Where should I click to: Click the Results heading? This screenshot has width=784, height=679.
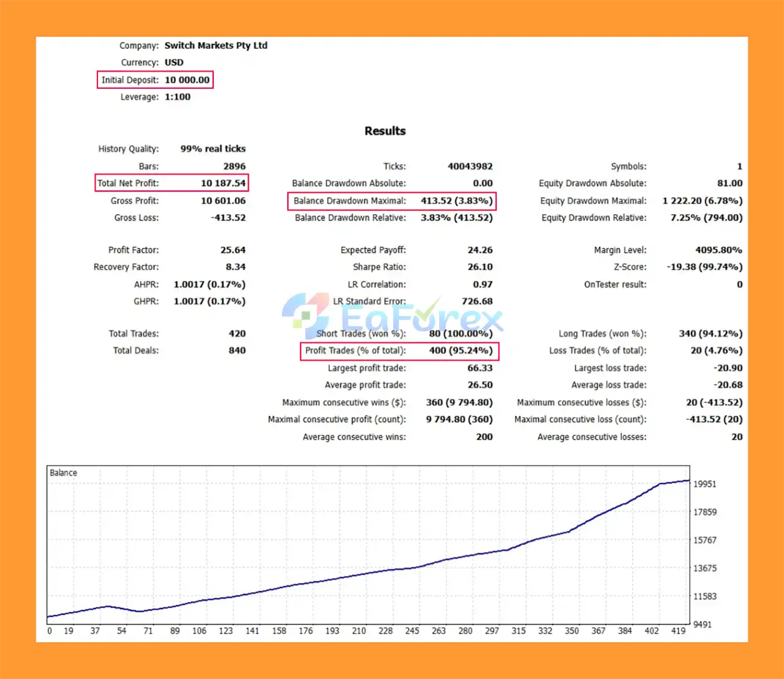click(x=385, y=131)
